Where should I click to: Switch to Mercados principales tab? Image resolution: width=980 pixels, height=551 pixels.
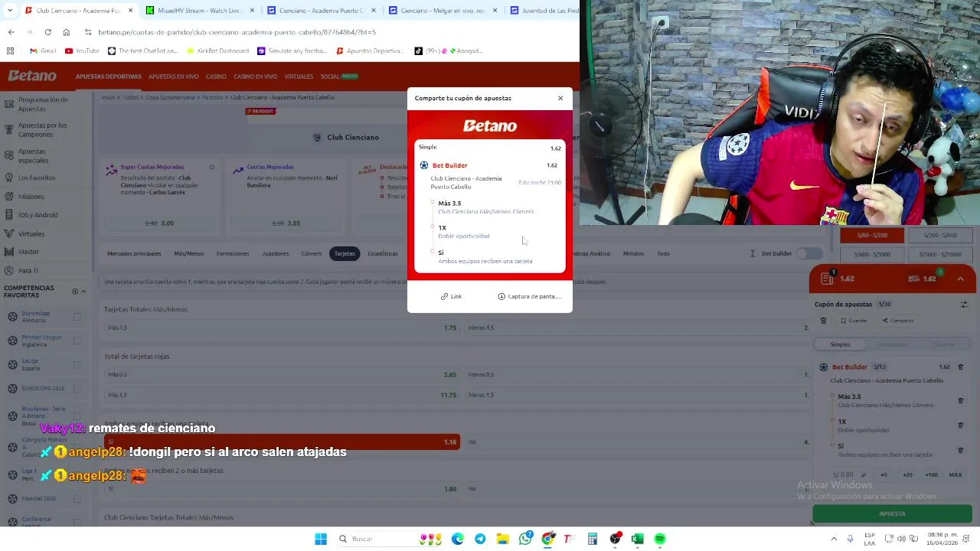134,253
